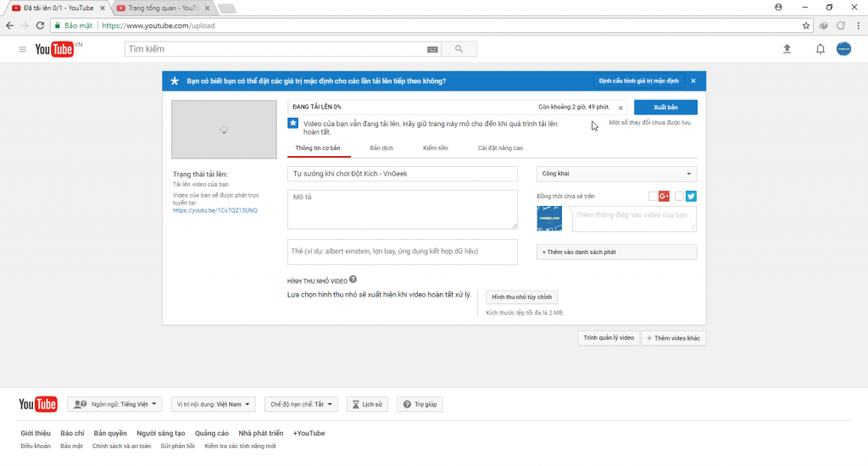Open the on-screen keyboard icon in search box
Screen dimensions: 868x466
click(432, 49)
